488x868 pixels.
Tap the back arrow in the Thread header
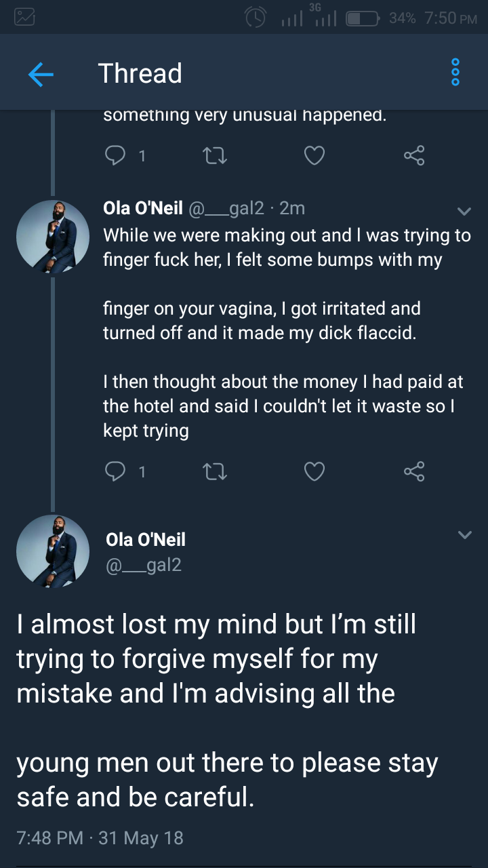(41, 74)
